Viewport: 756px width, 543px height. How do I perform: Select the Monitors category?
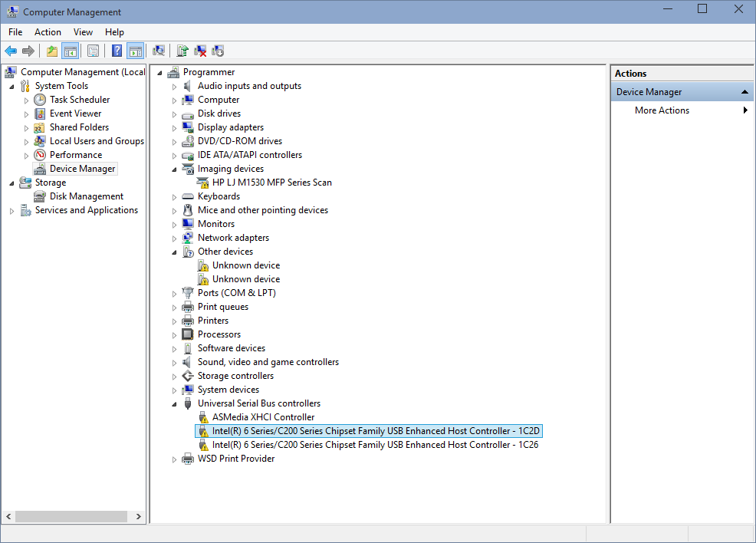216,224
